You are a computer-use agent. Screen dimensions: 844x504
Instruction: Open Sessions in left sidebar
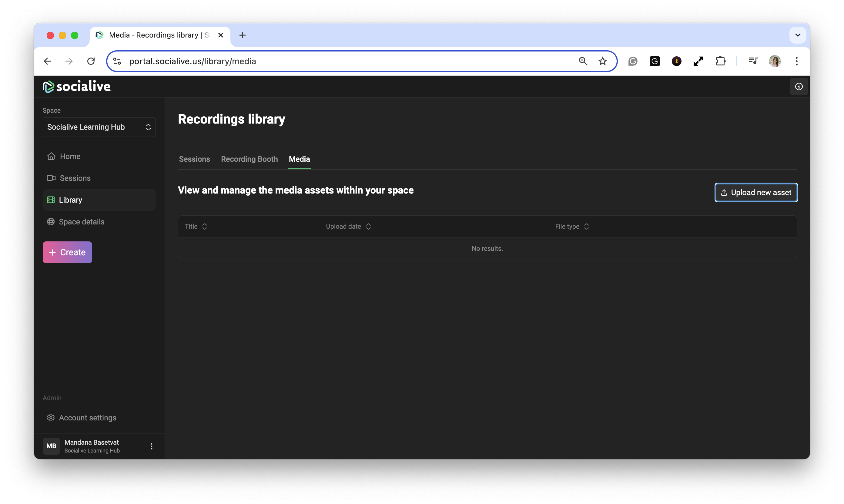click(75, 178)
